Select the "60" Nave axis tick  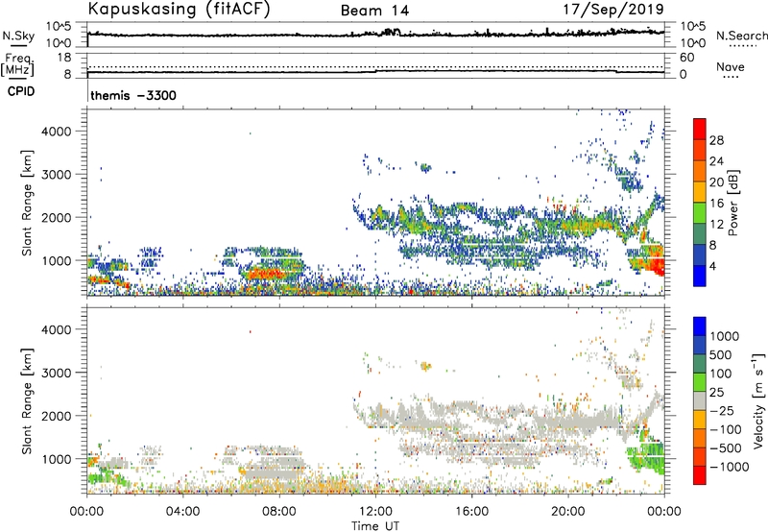686,58
